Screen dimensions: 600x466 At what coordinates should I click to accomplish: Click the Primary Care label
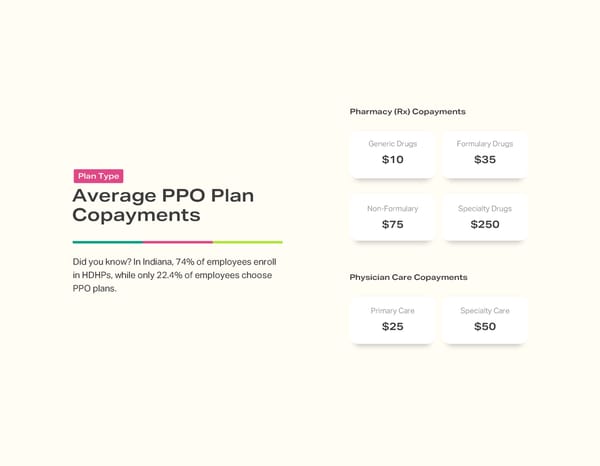tap(392, 311)
